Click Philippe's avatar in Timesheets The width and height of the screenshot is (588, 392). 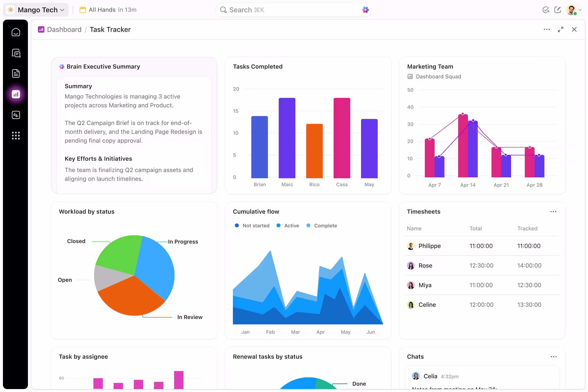pos(411,246)
